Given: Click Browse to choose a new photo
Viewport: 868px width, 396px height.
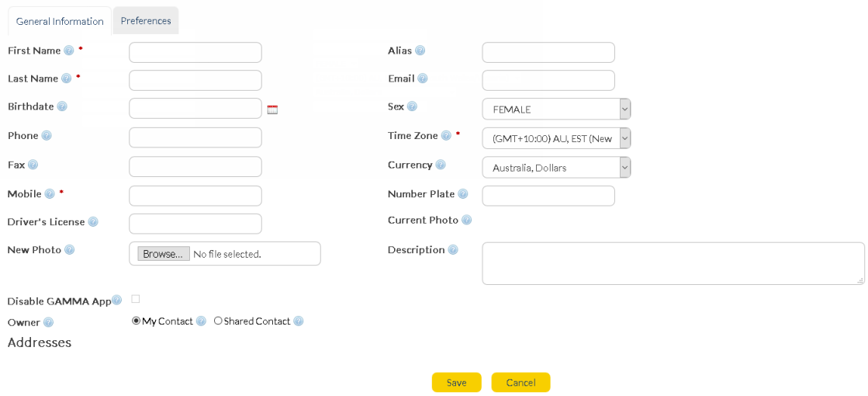Looking at the screenshot, I should 164,254.
